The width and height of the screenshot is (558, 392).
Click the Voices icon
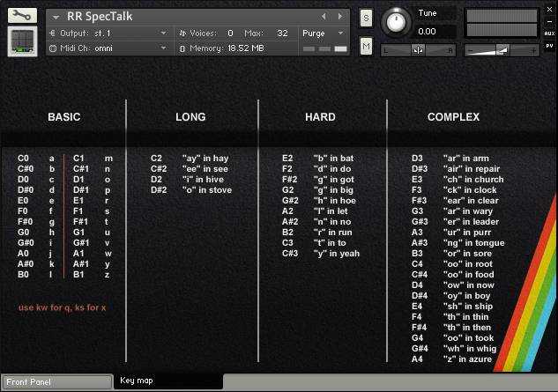click(182, 33)
